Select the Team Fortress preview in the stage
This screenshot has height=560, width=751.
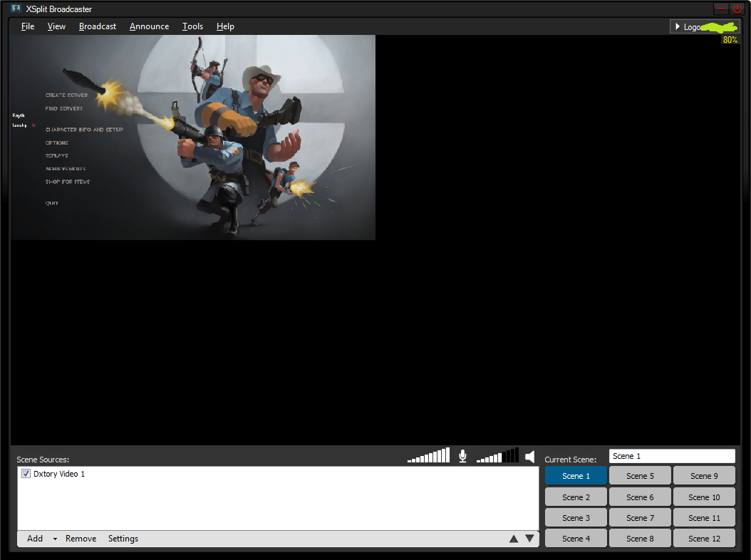point(192,138)
